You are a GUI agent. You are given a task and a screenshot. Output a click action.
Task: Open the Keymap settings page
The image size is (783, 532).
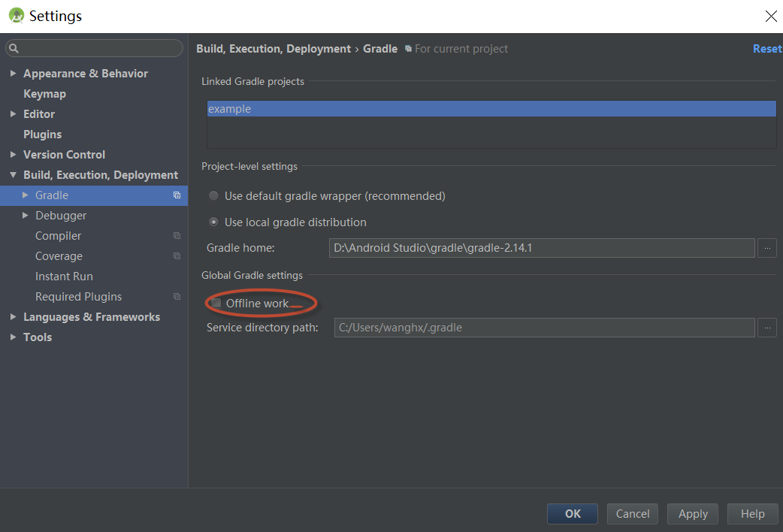[44, 94]
